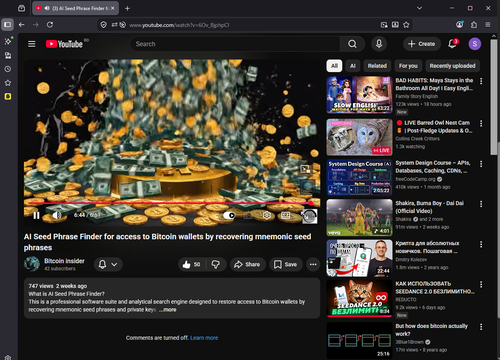Open options for Barred Owl Nest Cam

coord(481,124)
